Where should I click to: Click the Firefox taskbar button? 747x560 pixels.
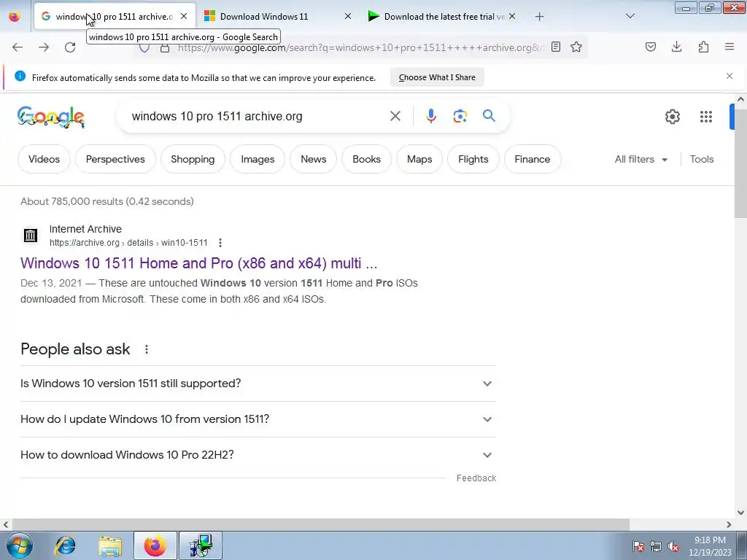155,545
